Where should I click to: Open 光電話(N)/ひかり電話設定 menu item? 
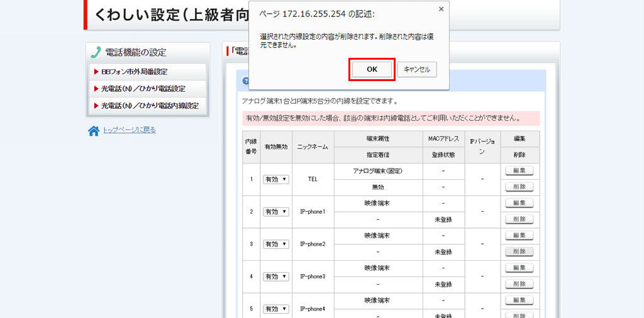(148, 89)
